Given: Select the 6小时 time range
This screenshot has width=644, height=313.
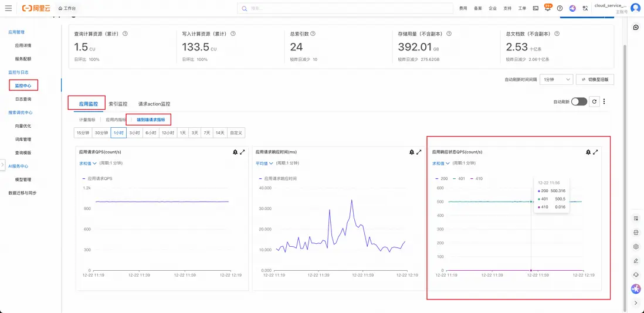Looking at the screenshot, I should (152, 133).
